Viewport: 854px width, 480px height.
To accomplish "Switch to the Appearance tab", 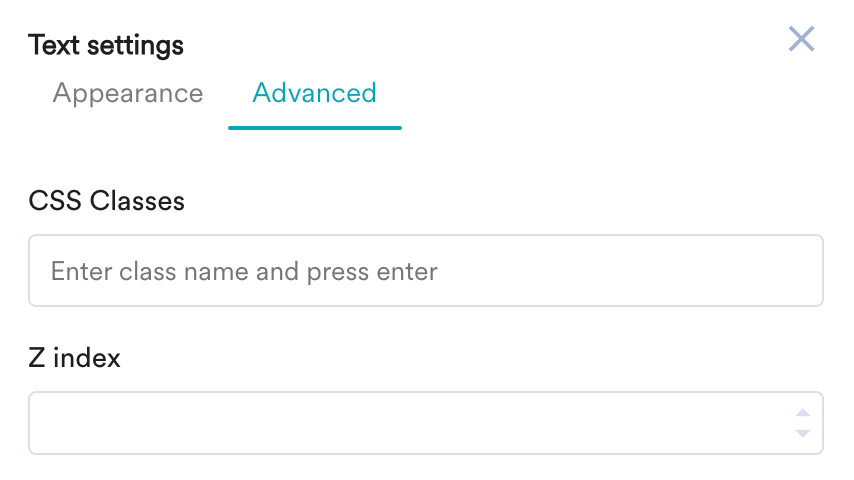I will click(128, 94).
